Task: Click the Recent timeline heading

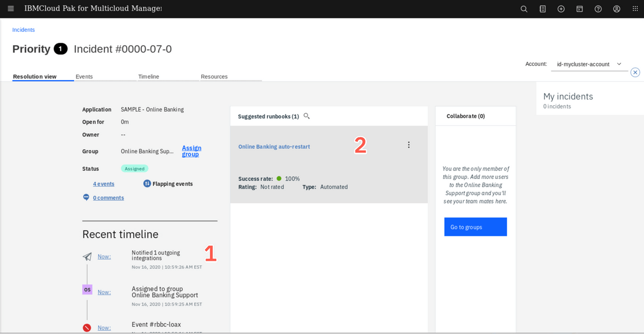Action: [120, 234]
